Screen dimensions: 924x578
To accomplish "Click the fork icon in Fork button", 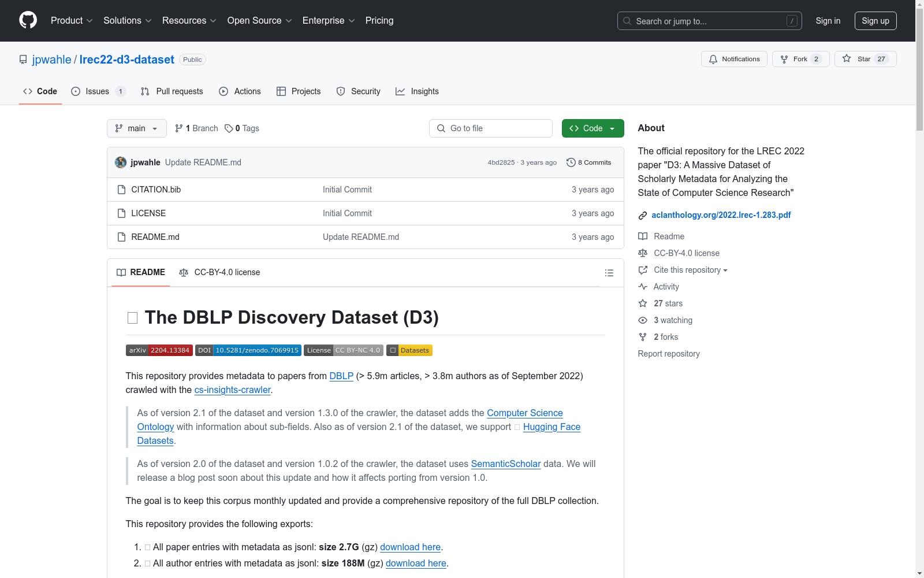I will [784, 59].
